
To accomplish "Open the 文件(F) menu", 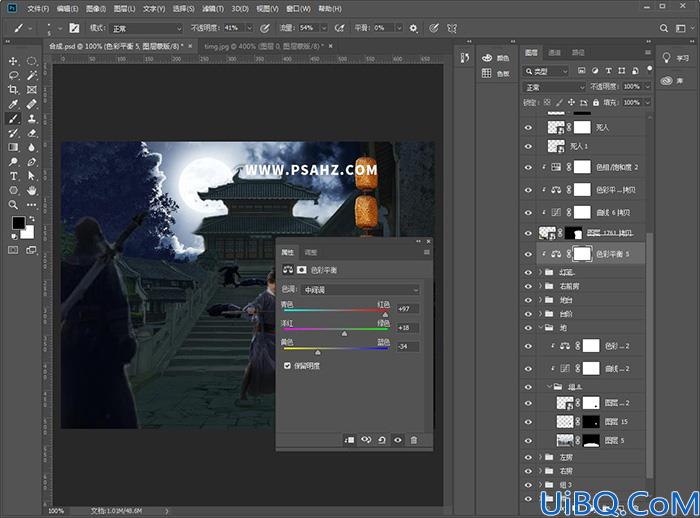I will 38,8.
